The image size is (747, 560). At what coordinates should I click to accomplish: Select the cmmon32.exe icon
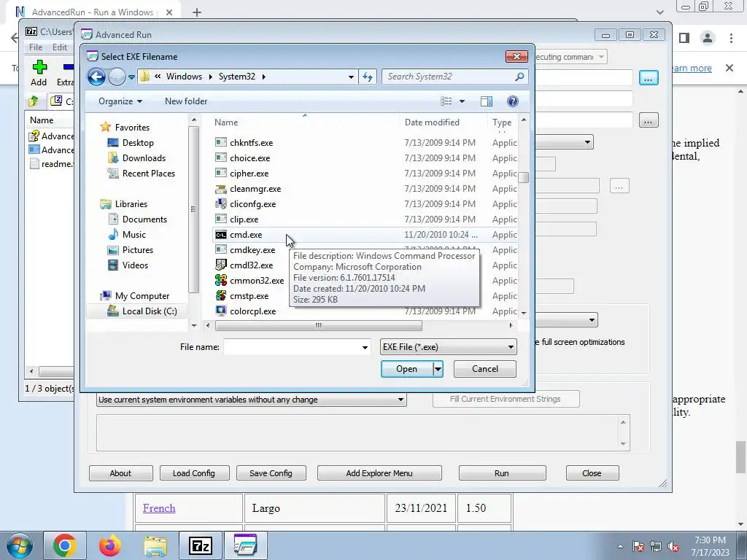(220, 281)
